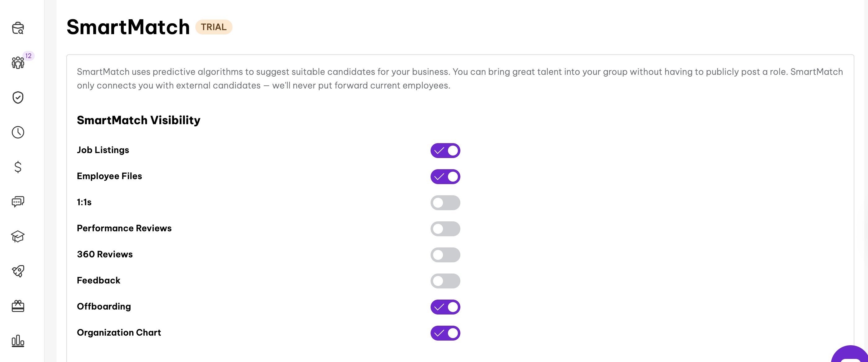Turn off Employee Files visibility

click(445, 176)
